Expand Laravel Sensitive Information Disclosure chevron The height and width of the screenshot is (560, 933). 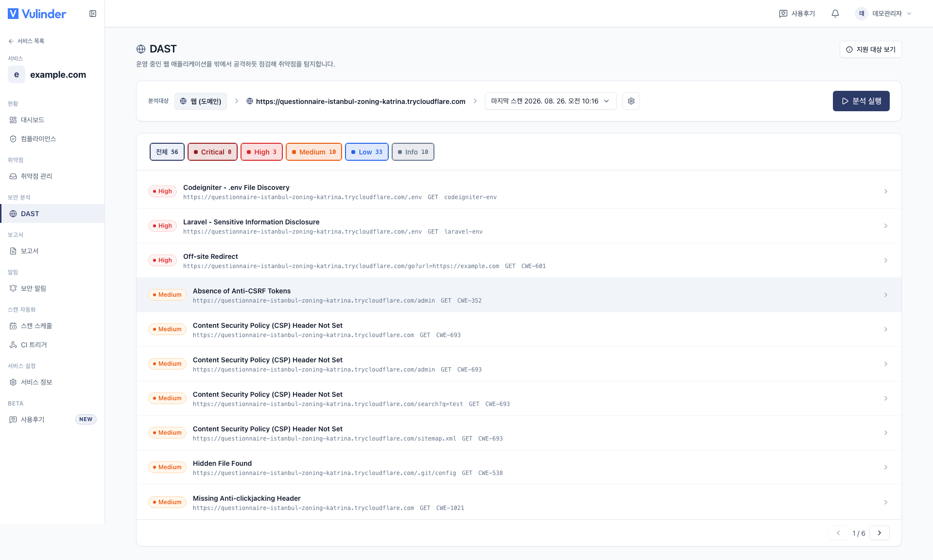[886, 226]
